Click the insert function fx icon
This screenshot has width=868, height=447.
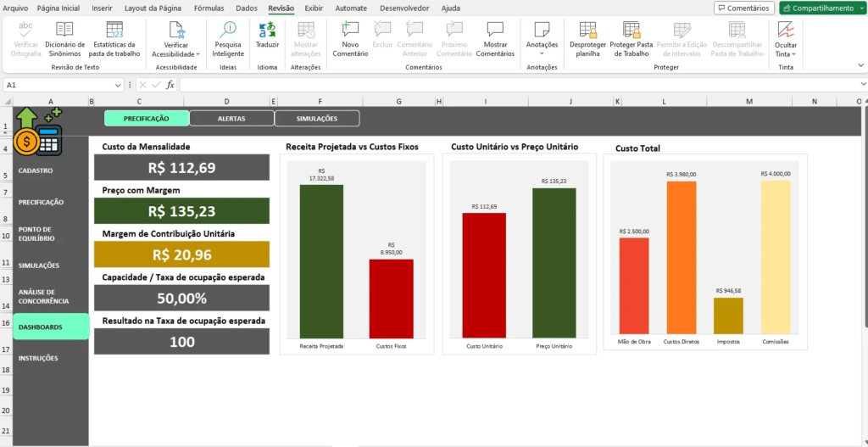coord(170,85)
